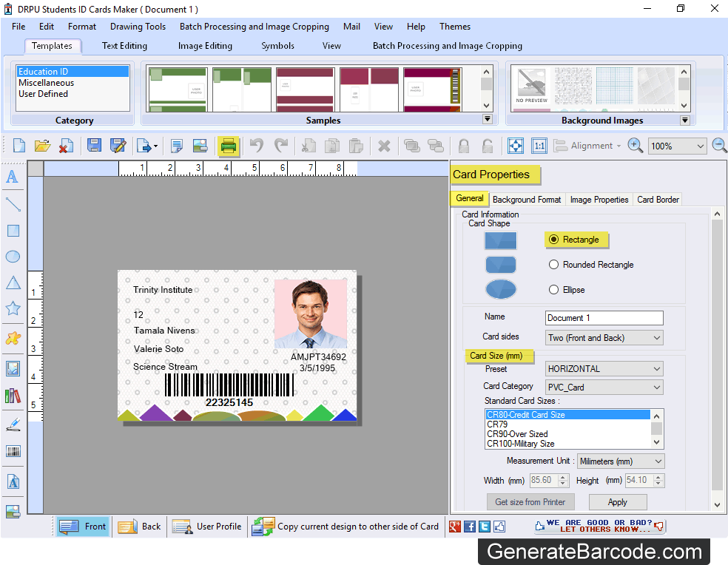Open an existing file with folder icon
728x565 pixels.
(x=42, y=146)
